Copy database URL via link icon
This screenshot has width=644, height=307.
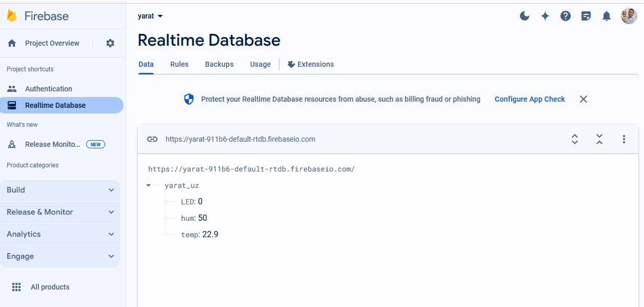click(x=152, y=139)
